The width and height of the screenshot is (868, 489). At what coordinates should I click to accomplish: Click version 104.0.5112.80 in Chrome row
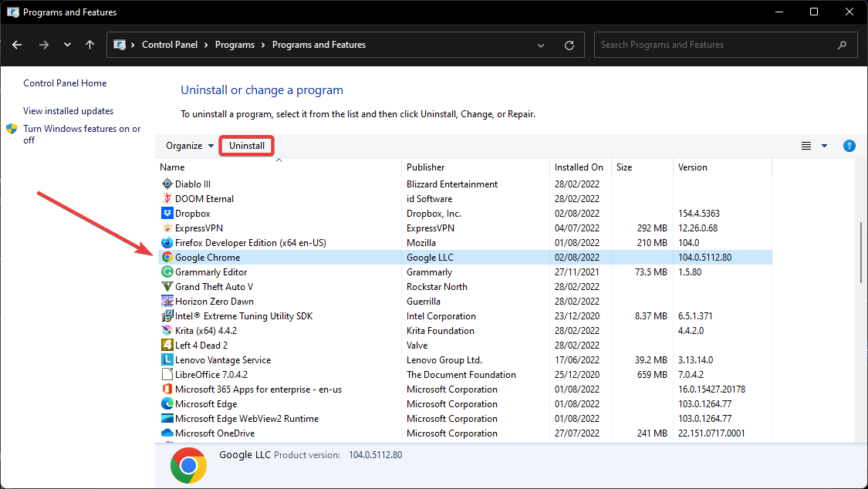click(x=704, y=257)
